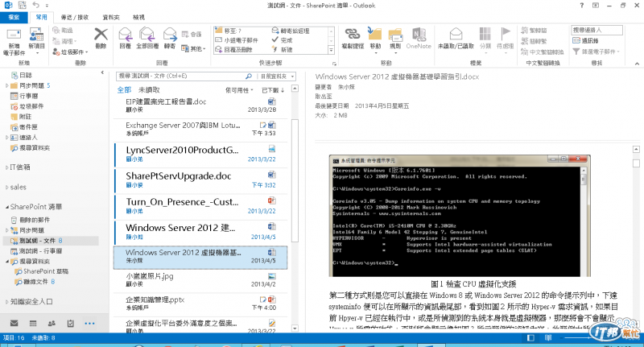Expand the 知識安全入口 node

[x=7, y=302]
